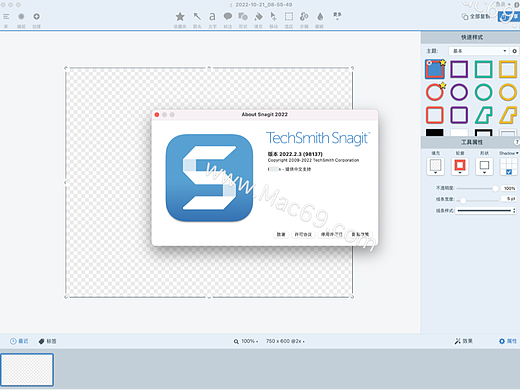Open the Fill color dropdown

[435, 167]
